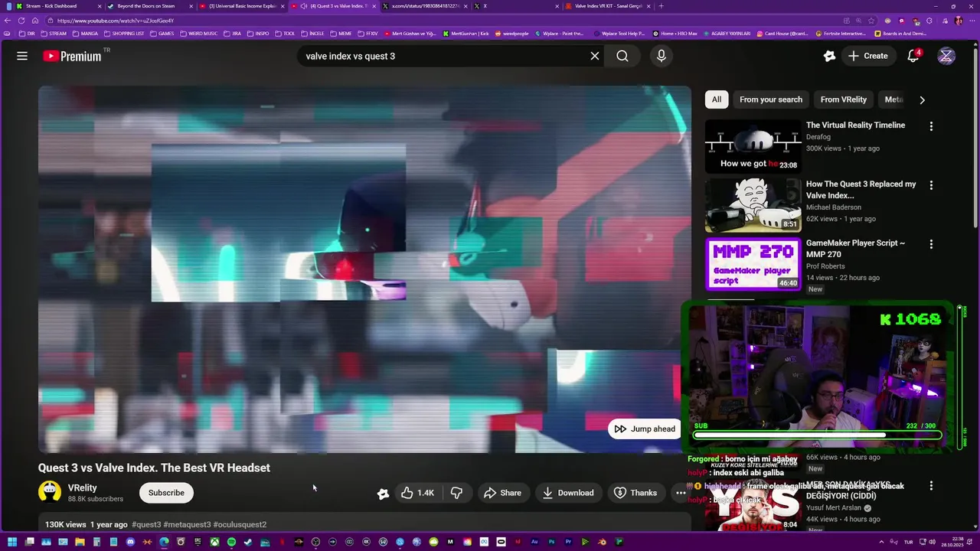Like the video with thumbs up
980x551 pixels.
click(x=418, y=493)
